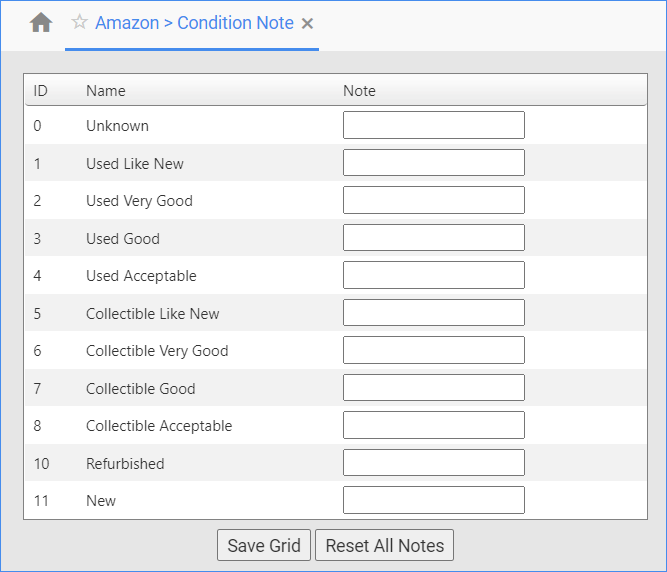This screenshot has height=572, width=667.
Task: Star the Condition Note tab as favorite
Action: 80,22
